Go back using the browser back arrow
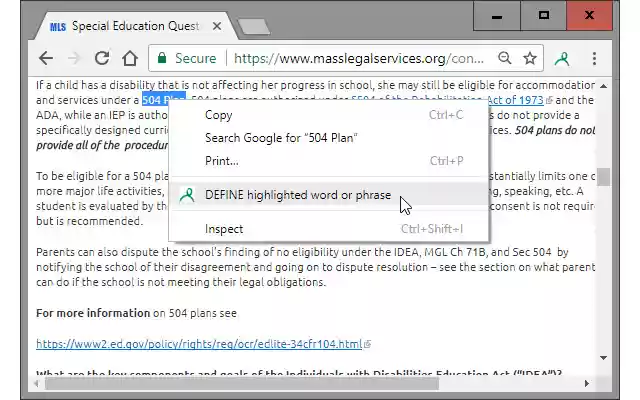 [x=46, y=58]
